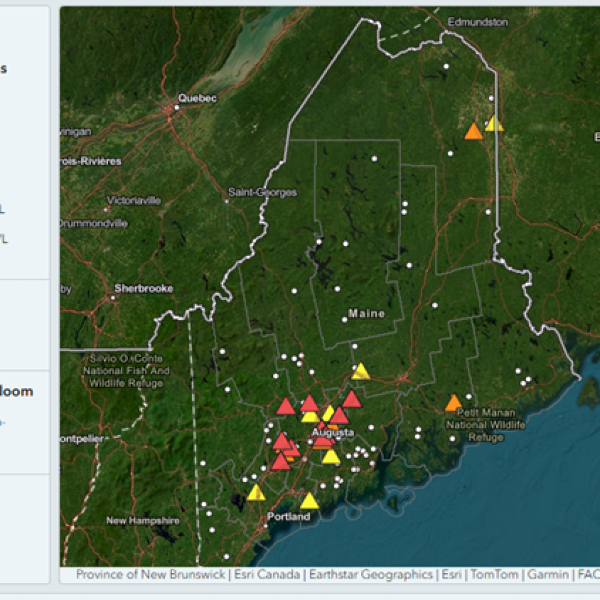Click the New Hampshire label
The image size is (600, 600).
[x=143, y=520]
